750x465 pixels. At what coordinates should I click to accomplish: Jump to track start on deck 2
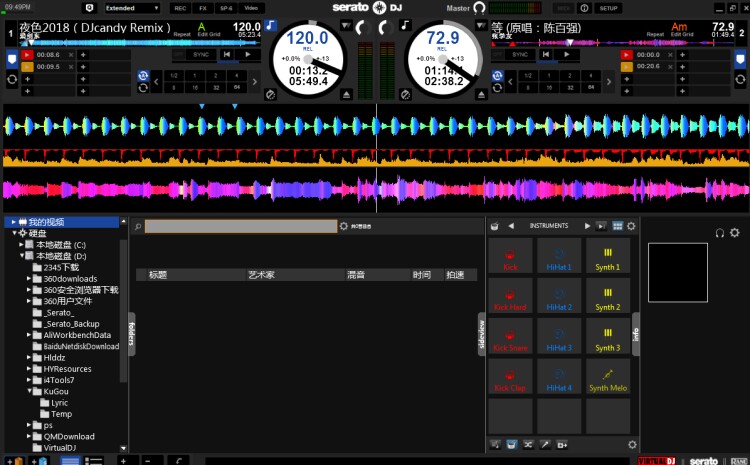[545, 55]
